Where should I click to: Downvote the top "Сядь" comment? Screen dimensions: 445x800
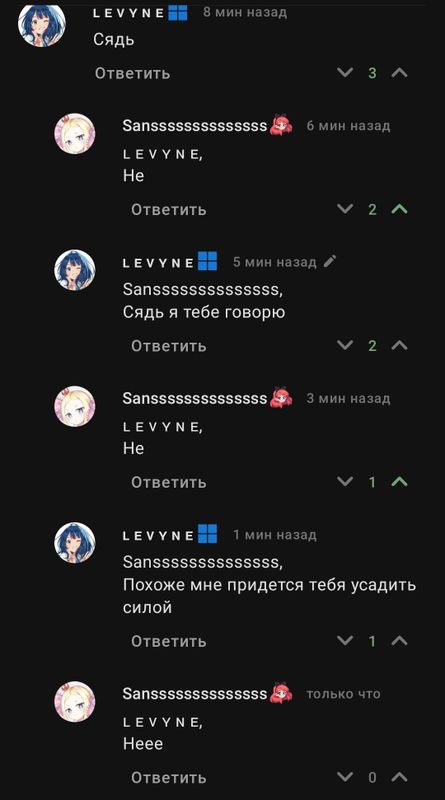coord(345,72)
